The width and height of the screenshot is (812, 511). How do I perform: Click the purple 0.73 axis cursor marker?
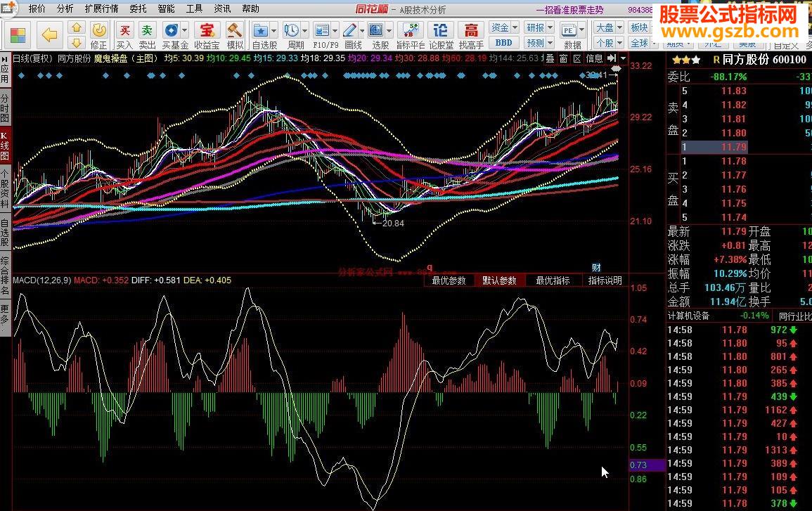coord(647,465)
